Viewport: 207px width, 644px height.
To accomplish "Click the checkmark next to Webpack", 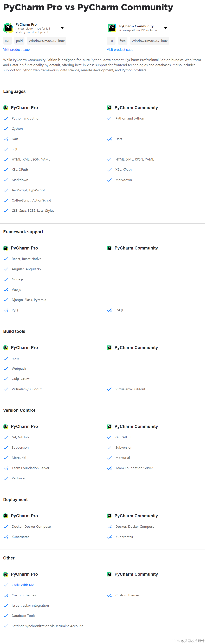I will [x=6, y=369].
